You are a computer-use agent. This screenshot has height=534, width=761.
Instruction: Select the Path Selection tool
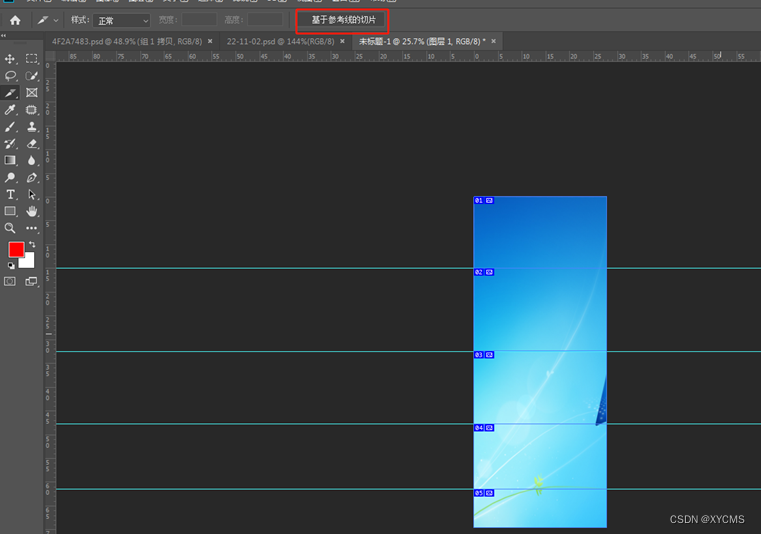click(32, 194)
